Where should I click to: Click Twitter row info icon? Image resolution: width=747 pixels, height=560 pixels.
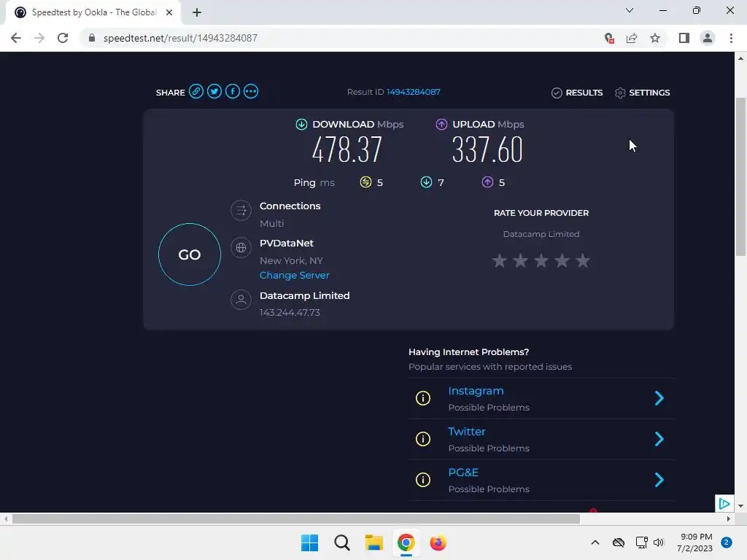[x=423, y=439]
